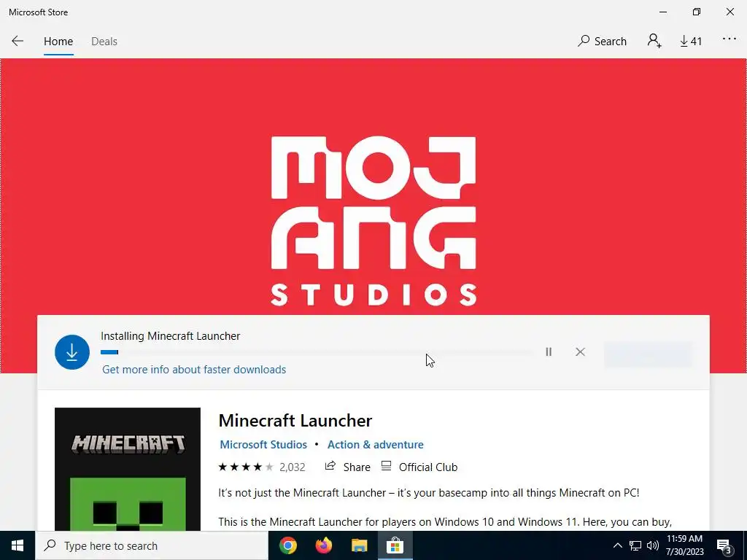Pause the Minecraft Launcher installation

click(549, 352)
